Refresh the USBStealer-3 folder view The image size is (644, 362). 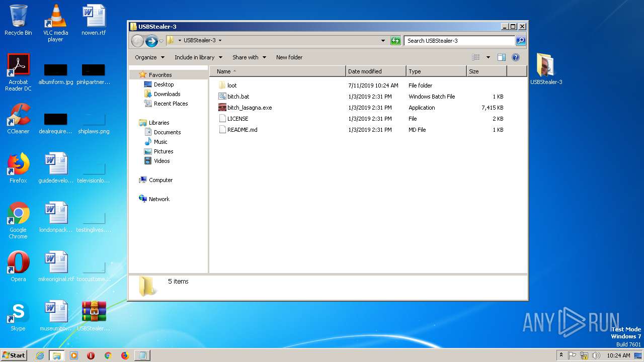[395, 41]
